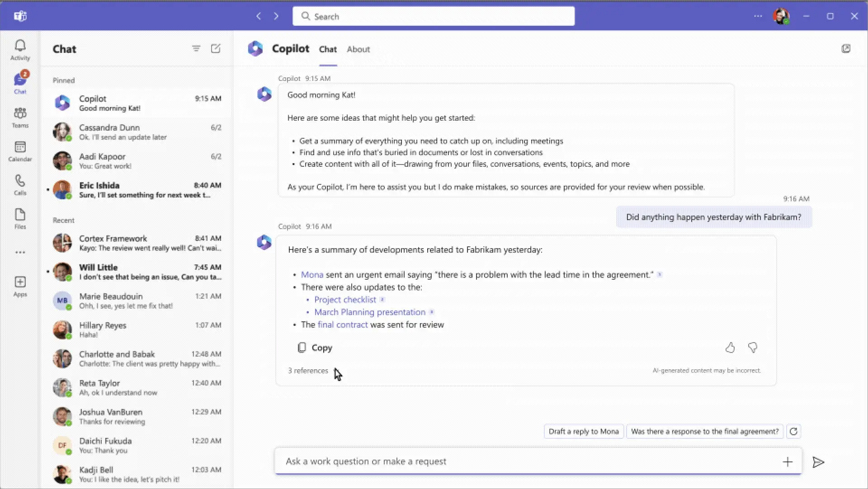The height and width of the screenshot is (489, 868).
Task: Refresh the suggested prompts
Action: click(x=793, y=432)
